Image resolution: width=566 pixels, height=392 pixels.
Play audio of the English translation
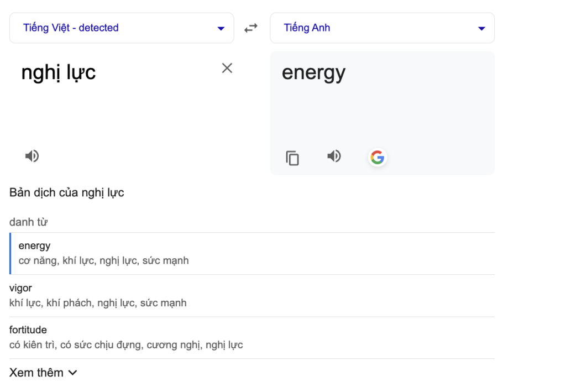334,156
